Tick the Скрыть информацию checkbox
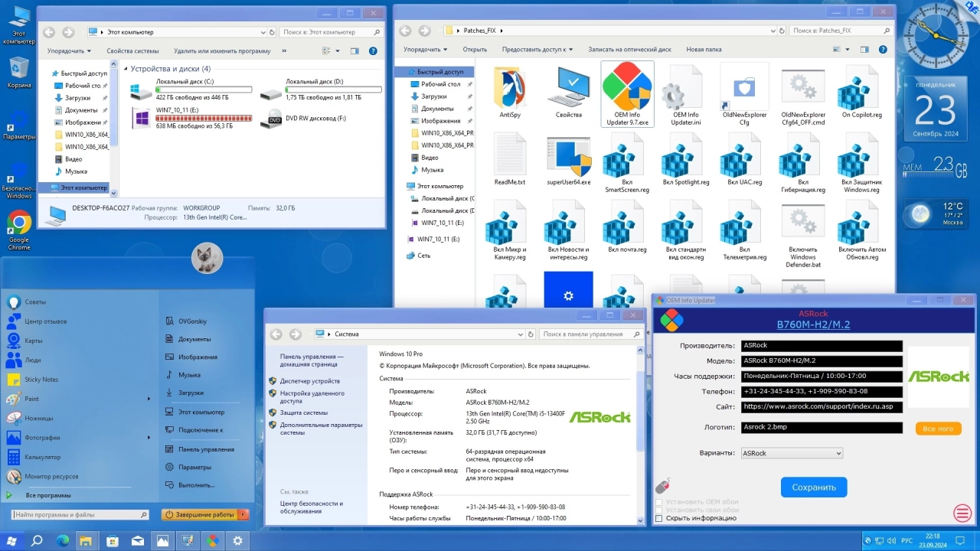The image size is (980, 551). tap(658, 518)
